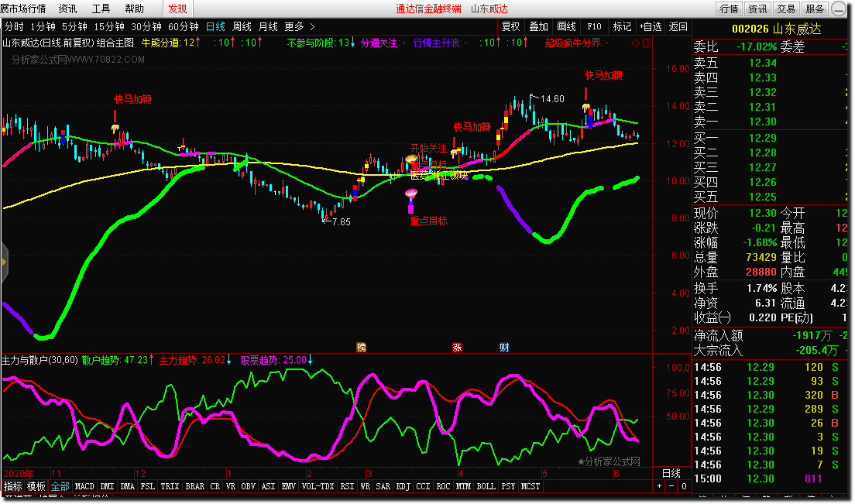Click the split-panel icon in the chart header
Viewport: 855px width, 504px height.
(x=647, y=43)
